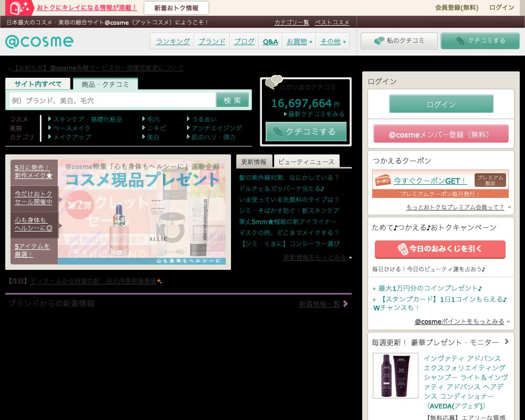The image size is (525, 420).
Task: Click the @cosmeメンバー登録（無料） registration button
Action: point(440,134)
